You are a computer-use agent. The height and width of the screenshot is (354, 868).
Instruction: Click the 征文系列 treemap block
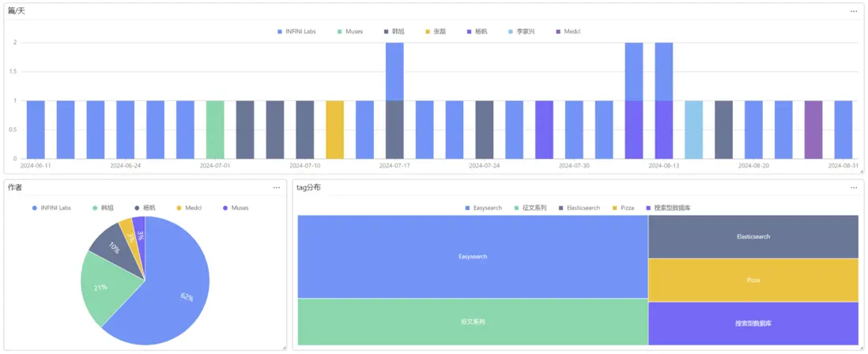(x=473, y=322)
